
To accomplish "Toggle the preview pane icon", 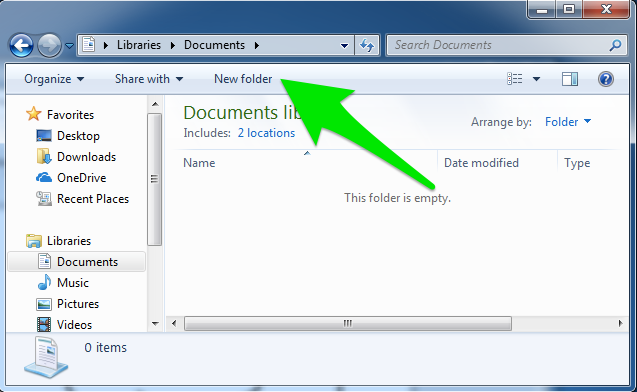I will tap(570, 79).
